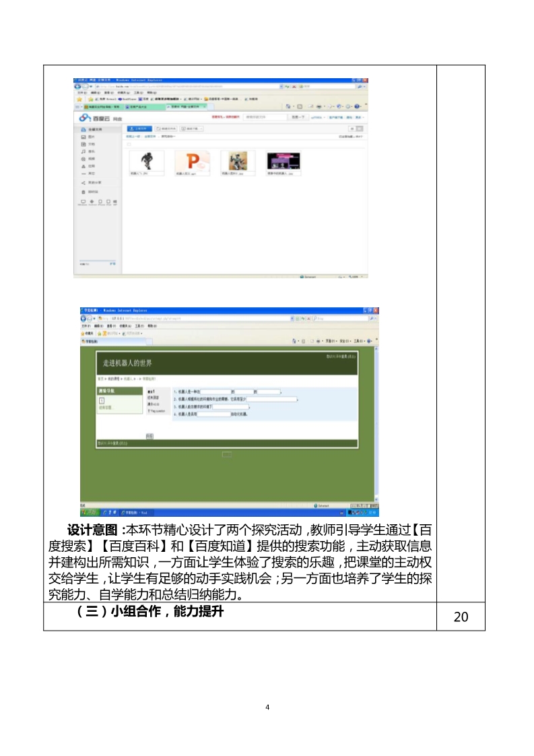The image size is (534, 756).
Task: Open the recycle bin entry in sidebar
Action: click(90, 192)
